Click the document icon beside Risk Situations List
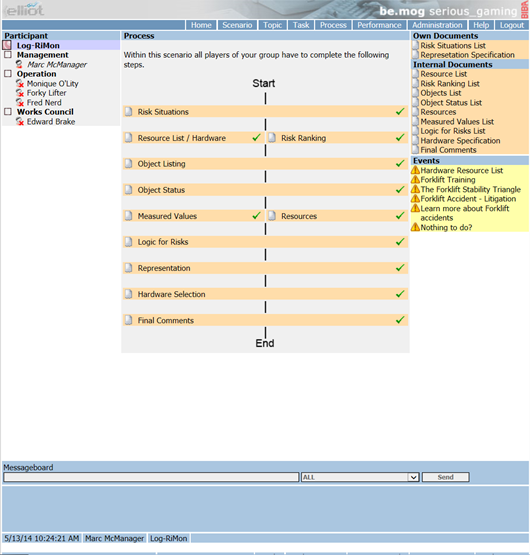This screenshot has width=530, height=555. pos(416,45)
